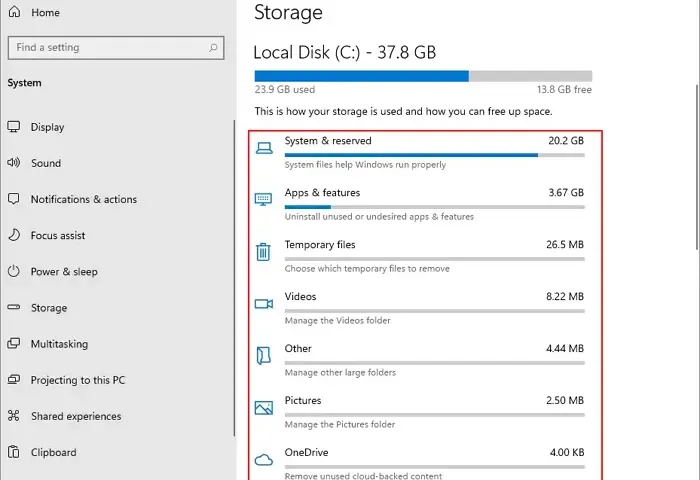Click the "13.8 GB free" label

[564, 89]
